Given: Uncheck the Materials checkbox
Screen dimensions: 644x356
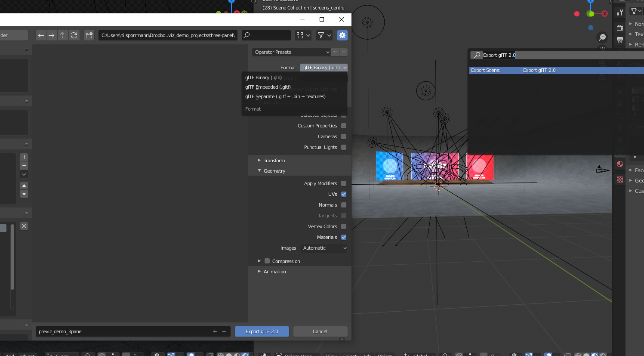Looking at the screenshot, I should click(344, 237).
